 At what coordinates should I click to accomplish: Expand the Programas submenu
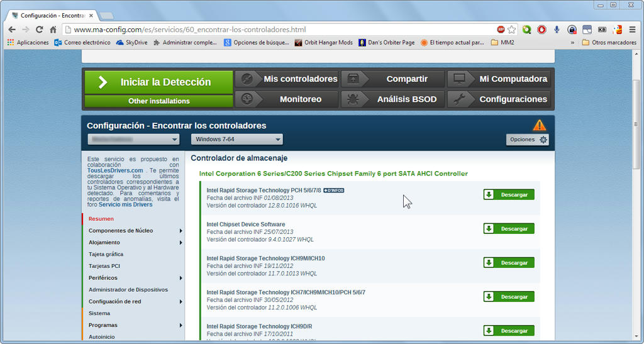tap(180, 325)
